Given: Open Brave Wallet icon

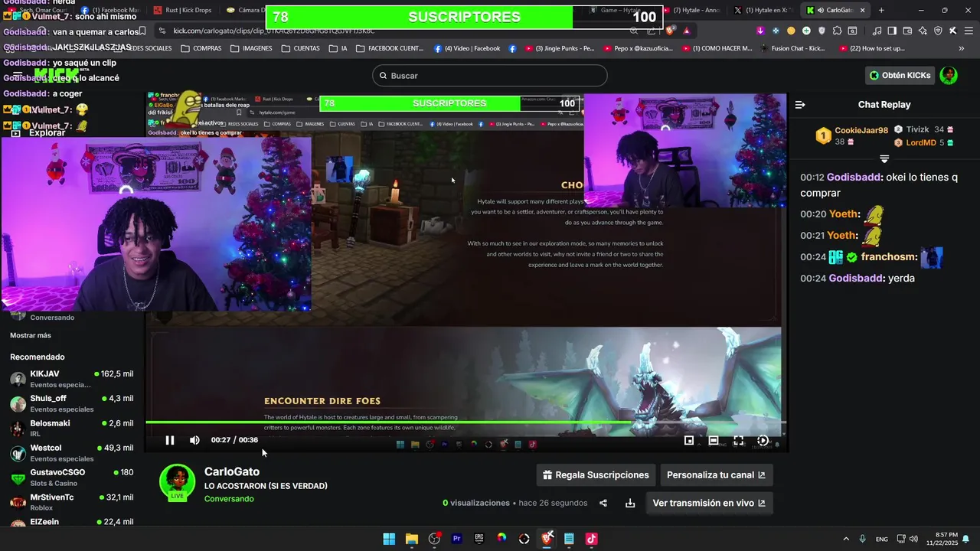Looking at the screenshot, I should 907,31.
